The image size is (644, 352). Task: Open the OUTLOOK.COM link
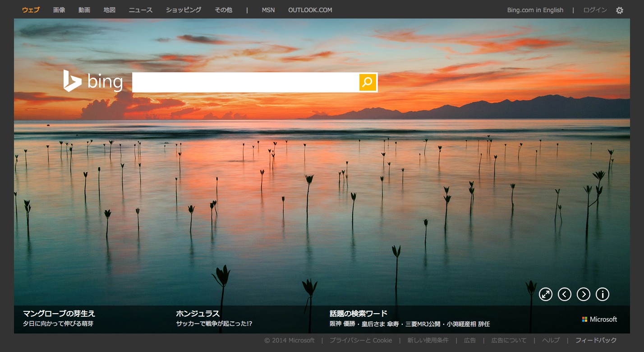[310, 10]
